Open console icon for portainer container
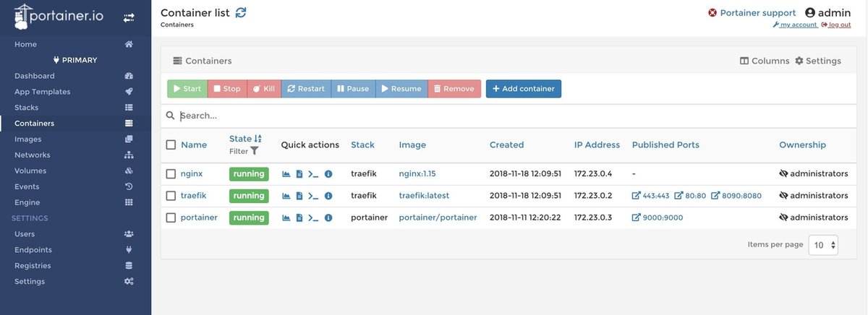The image size is (868, 315). pyautogui.click(x=313, y=217)
